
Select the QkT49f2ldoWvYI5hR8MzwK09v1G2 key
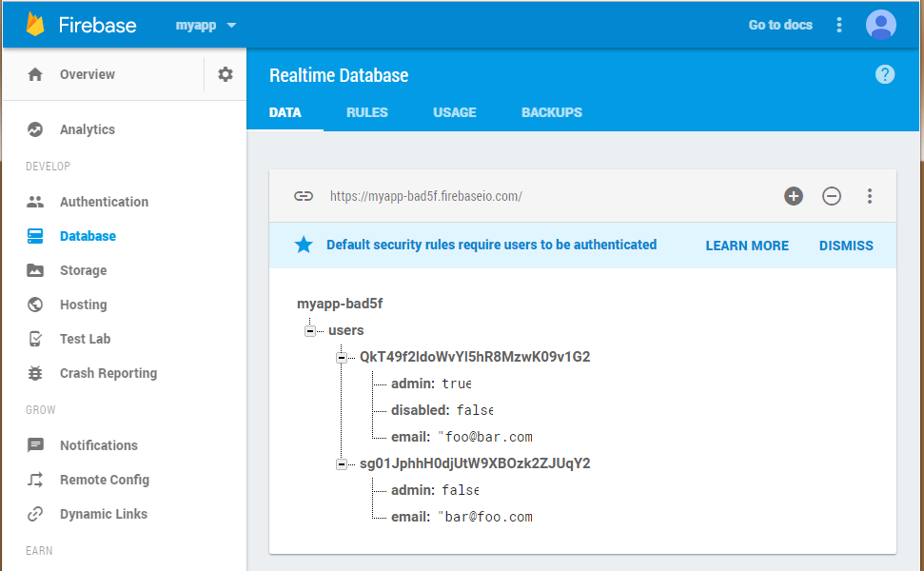pyautogui.click(x=475, y=357)
